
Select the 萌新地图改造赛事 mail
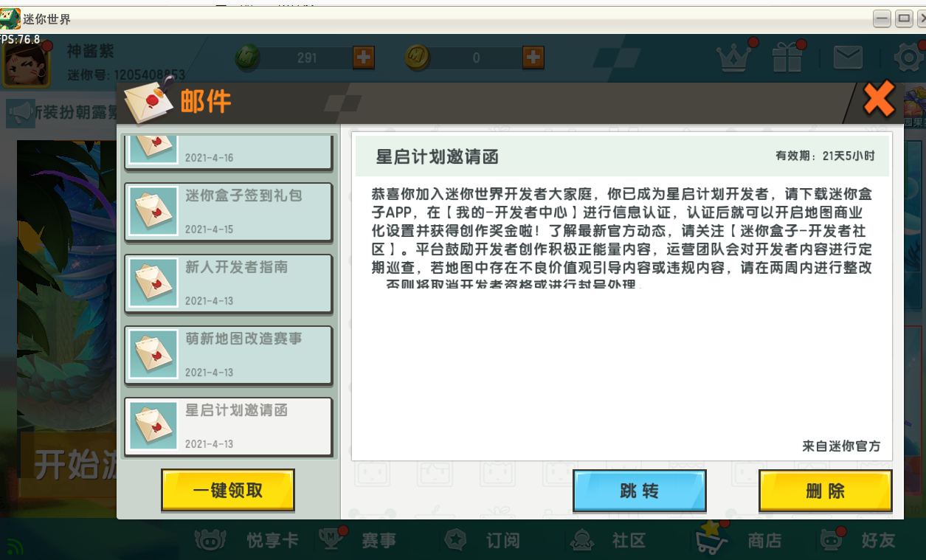pos(229,354)
